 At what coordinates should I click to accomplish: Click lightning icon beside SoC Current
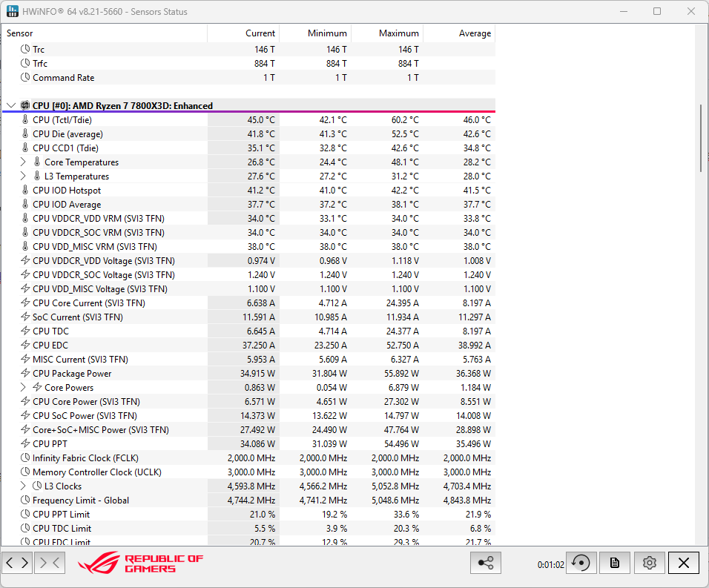tap(25, 317)
